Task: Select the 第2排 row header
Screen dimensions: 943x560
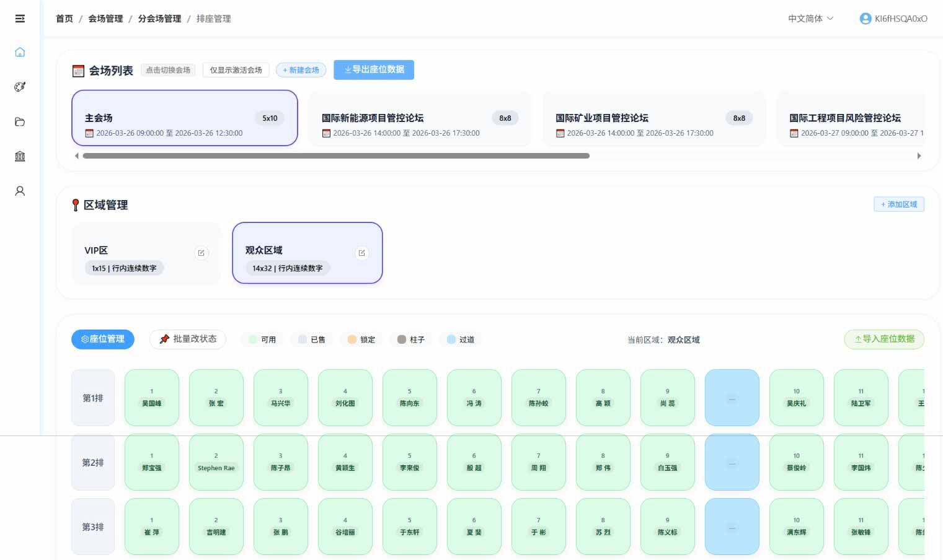Action: [x=93, y=462]
